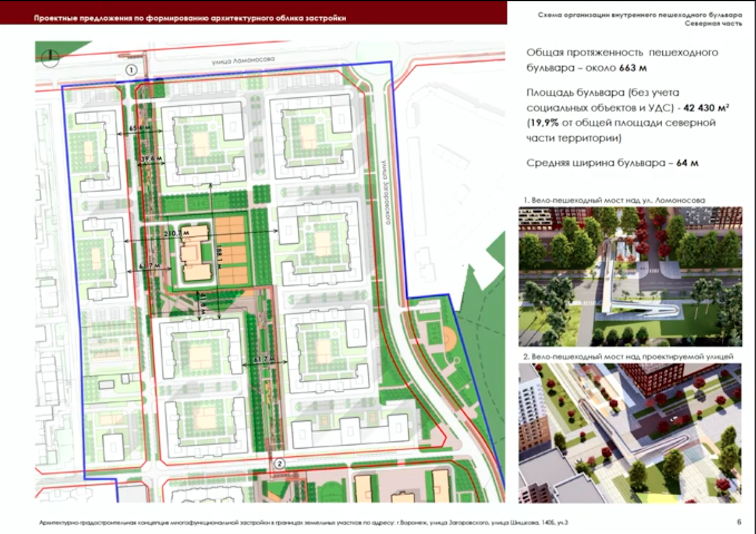Click the 'Площадь бульвара (без учета' text line
The image size is (756, 534).
point(603,93)
